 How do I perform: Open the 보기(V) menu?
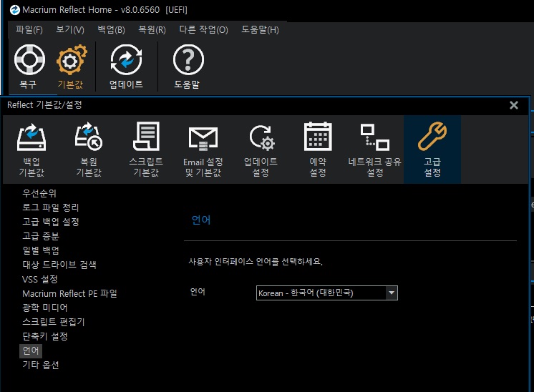pyautogui.click(x=70, y=30)
